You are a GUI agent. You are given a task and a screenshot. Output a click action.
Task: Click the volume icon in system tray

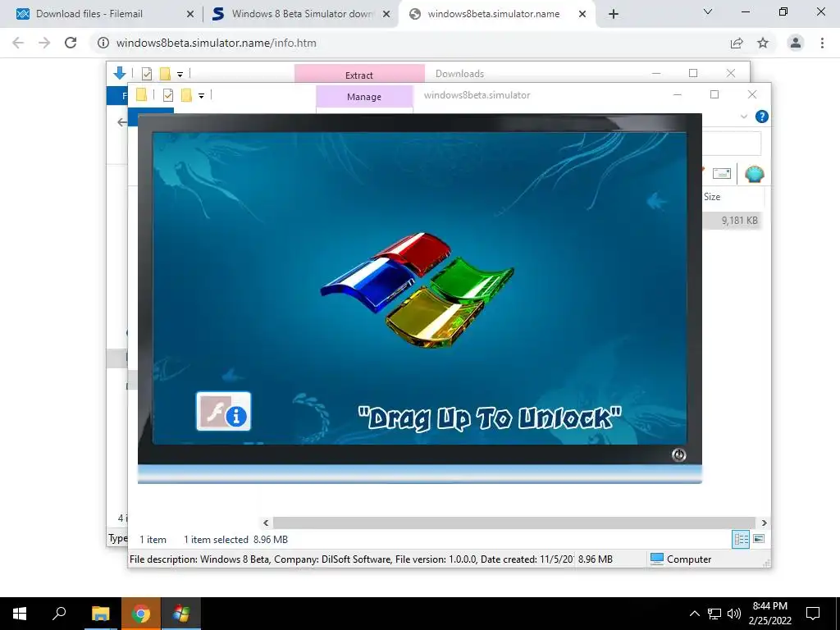click(x=734, y=614)
